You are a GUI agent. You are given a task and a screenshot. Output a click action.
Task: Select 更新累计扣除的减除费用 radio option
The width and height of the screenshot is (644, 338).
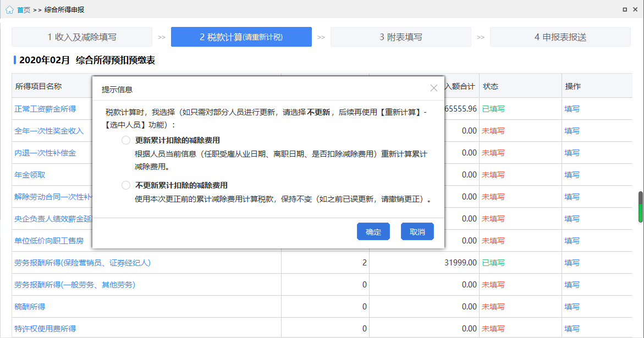126,140
